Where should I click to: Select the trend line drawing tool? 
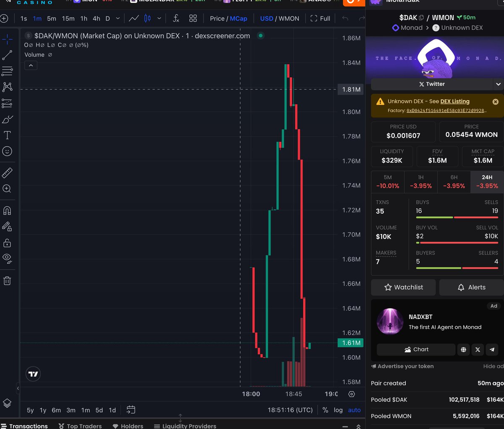(7, 55)
